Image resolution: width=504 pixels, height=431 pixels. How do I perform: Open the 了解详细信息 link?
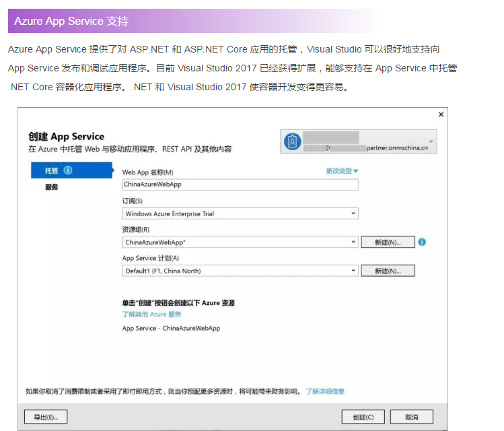click(324, 391)
